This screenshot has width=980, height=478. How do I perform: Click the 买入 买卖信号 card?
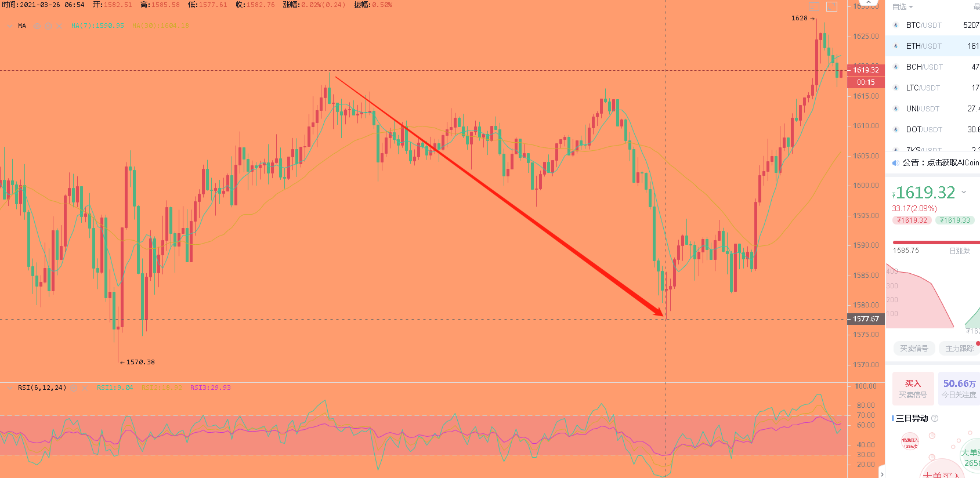click(x=913, y=389)
